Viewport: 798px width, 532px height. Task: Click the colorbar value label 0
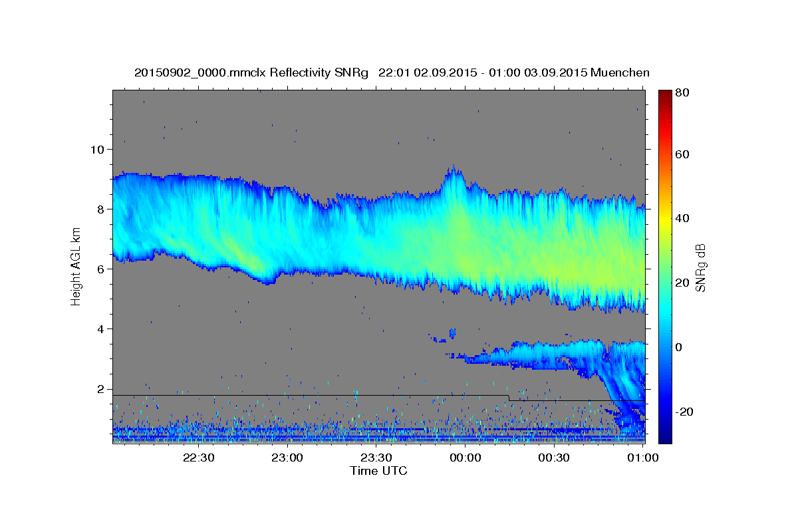[678, 347]
